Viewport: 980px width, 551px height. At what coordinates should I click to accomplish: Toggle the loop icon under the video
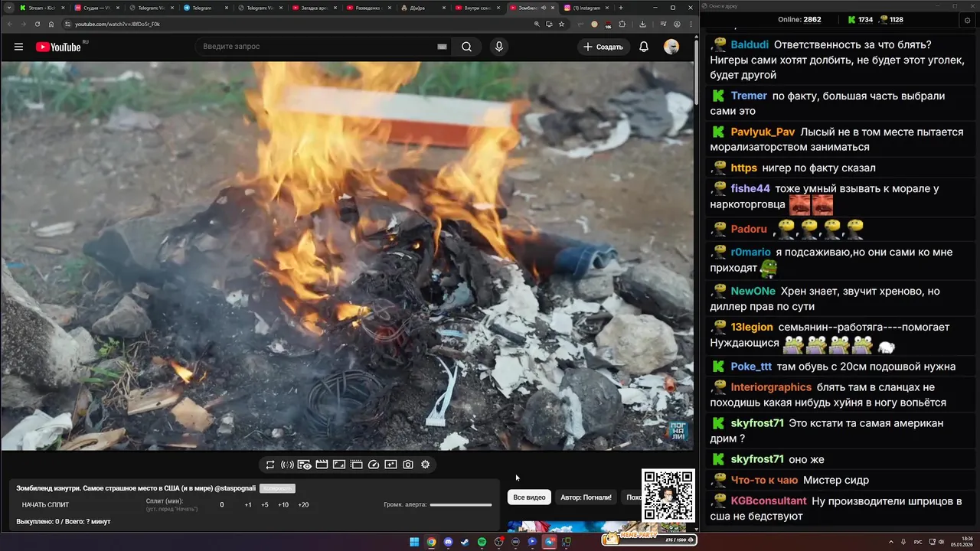tap(270, 465)
